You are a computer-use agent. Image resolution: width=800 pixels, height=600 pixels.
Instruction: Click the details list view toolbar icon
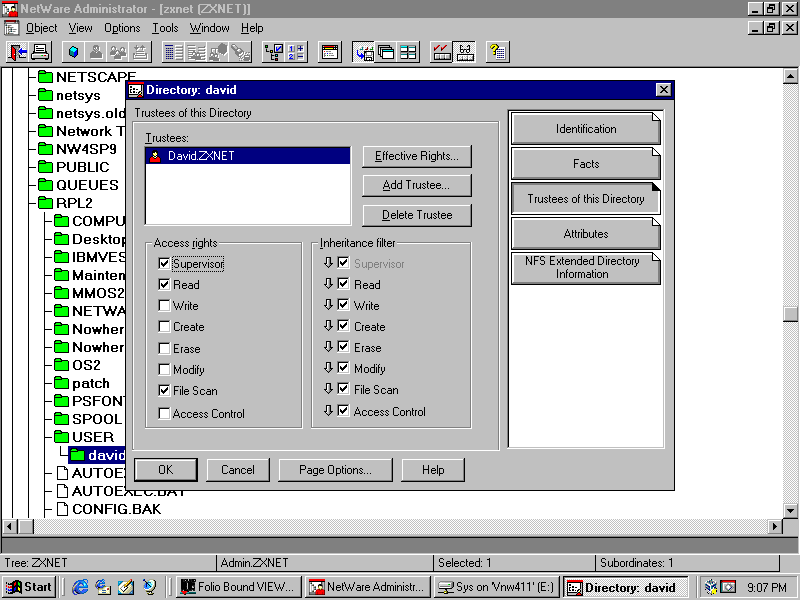pyautogui.click(x=174, y=52)
